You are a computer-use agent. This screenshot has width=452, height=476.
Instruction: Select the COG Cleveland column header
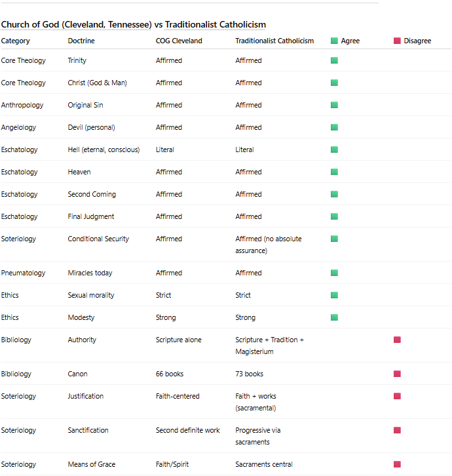pos(179,41)
